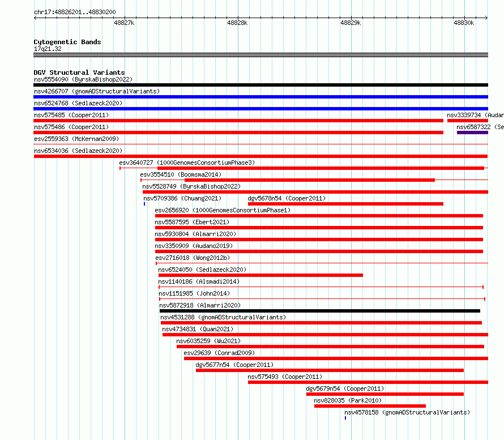Click the red esv29639 variant bar

point(336,358)
